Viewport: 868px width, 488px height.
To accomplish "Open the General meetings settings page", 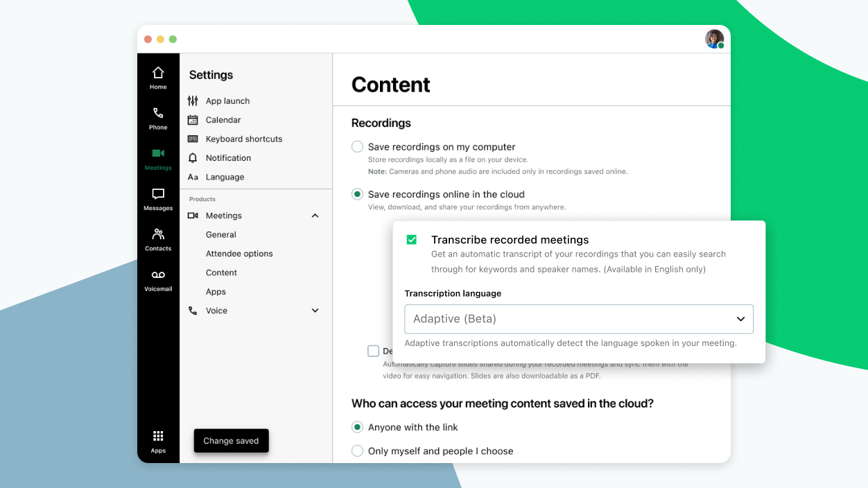I will (221, 234).
